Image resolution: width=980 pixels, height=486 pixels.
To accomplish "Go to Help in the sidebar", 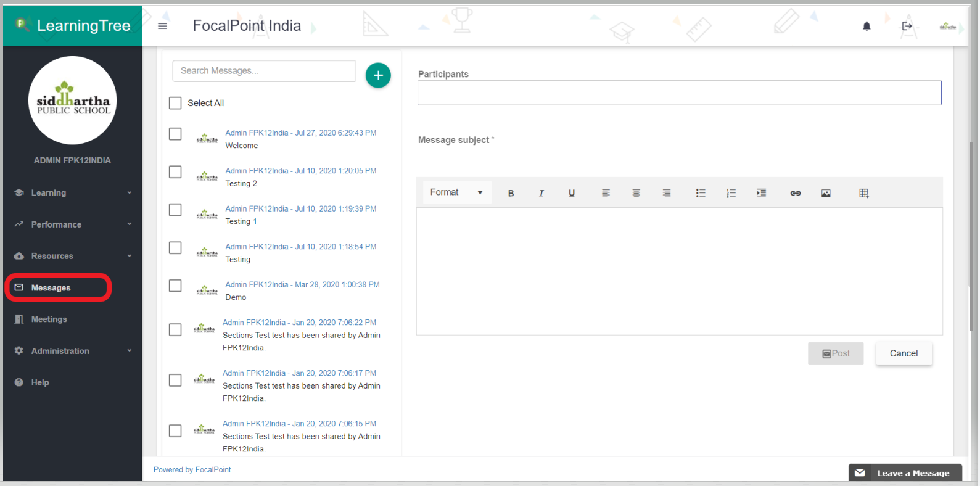I will (x=40, y=382).
